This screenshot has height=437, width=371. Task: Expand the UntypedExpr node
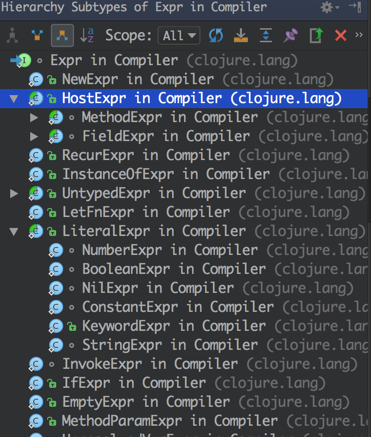pyautogui.click(x=14, y=193)
